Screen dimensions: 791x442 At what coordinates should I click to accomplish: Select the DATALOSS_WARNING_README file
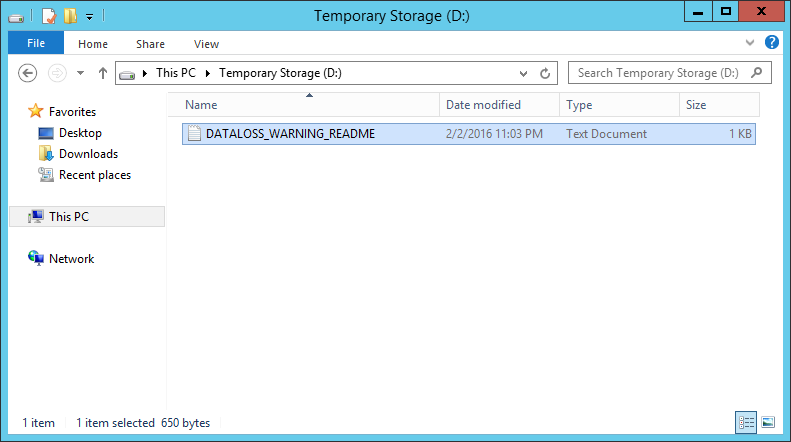[x=469, y=134]
